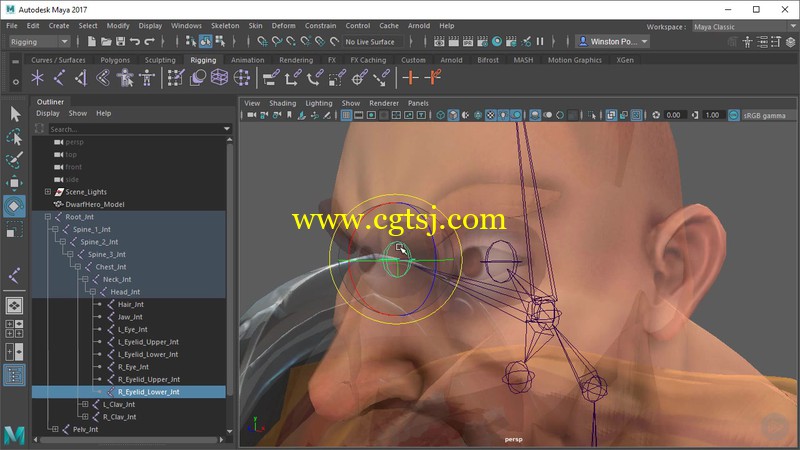Toggle the Attribute Editor icon
Screen dimensions: 800x450
tap(762, 42)
